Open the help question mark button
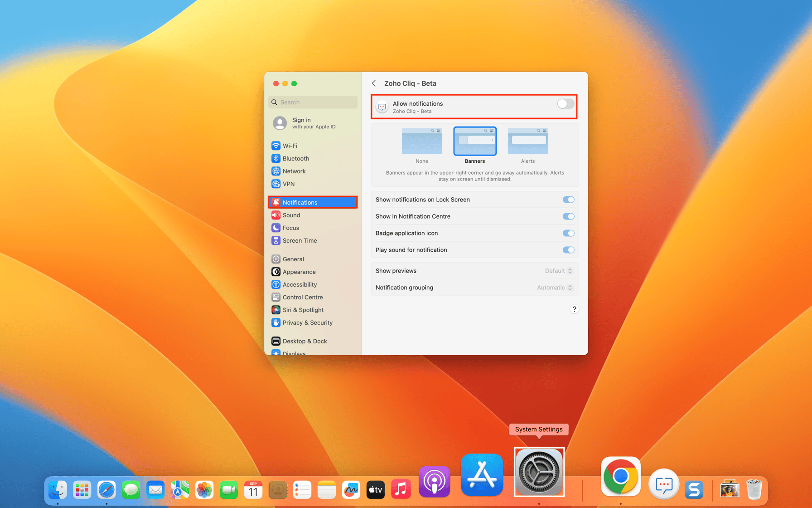The width and height of the screenshot is (812, 508). [x=574, y=309]
